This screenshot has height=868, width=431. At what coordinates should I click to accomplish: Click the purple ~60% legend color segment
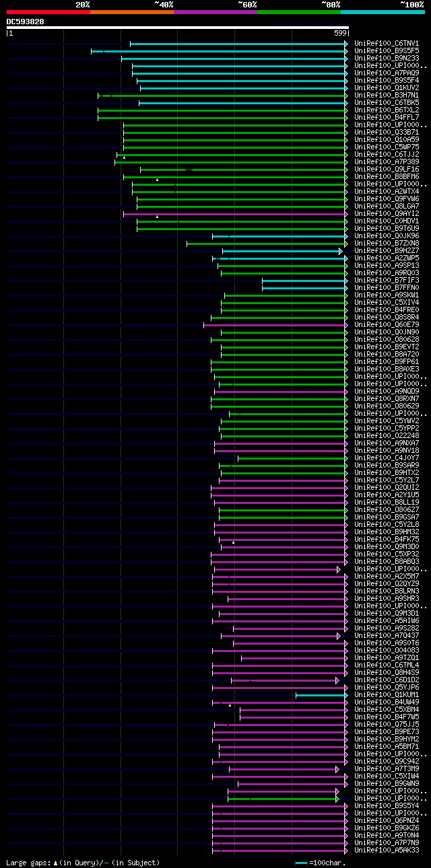tap(215, 12)
